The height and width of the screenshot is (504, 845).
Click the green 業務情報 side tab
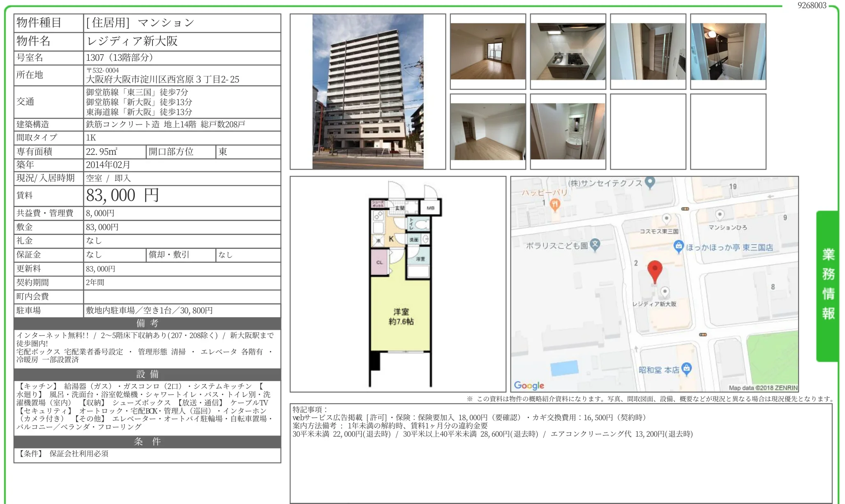click(828, 285)
